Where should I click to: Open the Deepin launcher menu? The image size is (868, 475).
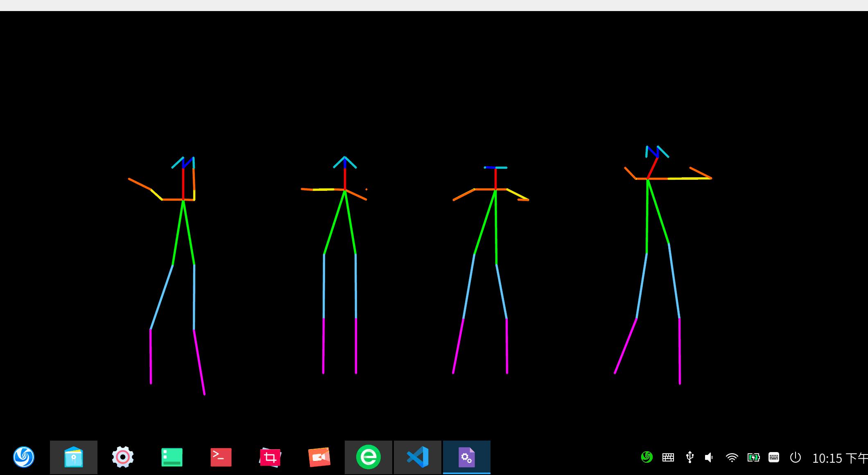point(24,457)
